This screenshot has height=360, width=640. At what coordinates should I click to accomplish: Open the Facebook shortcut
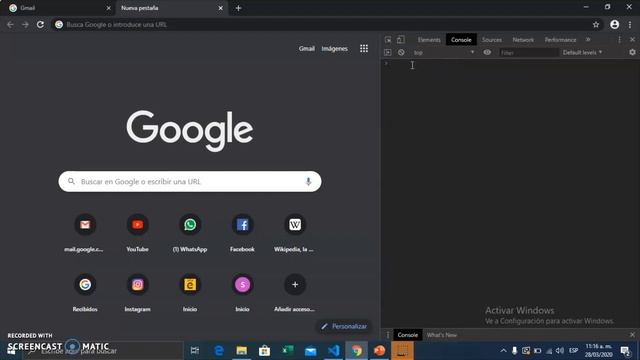[242, 233]
